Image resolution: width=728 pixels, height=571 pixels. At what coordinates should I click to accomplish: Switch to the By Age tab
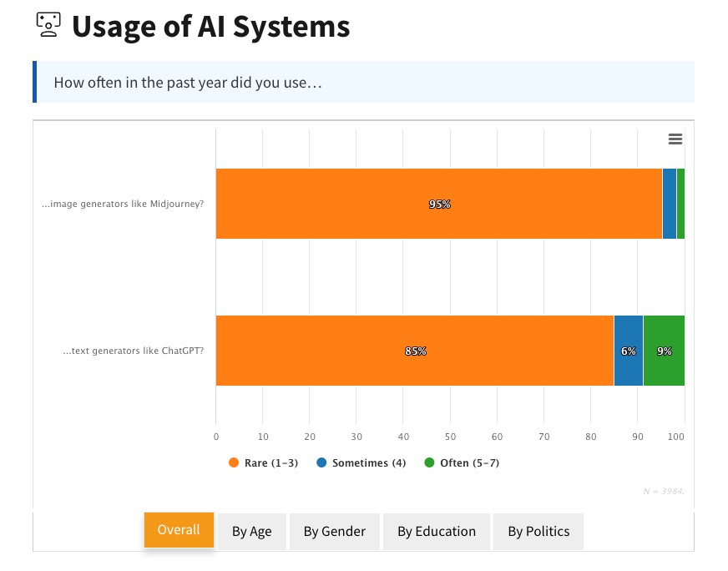tap(251, 532)
